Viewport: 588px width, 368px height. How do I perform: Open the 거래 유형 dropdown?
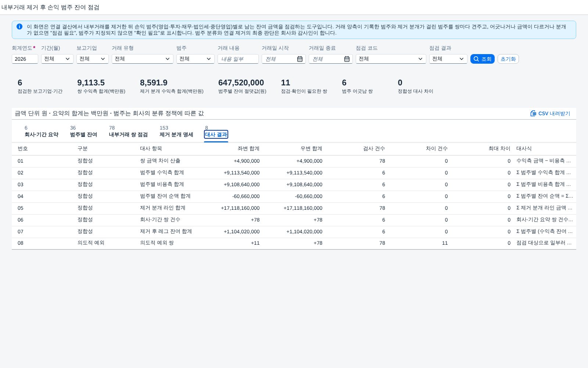coord(143,59)
